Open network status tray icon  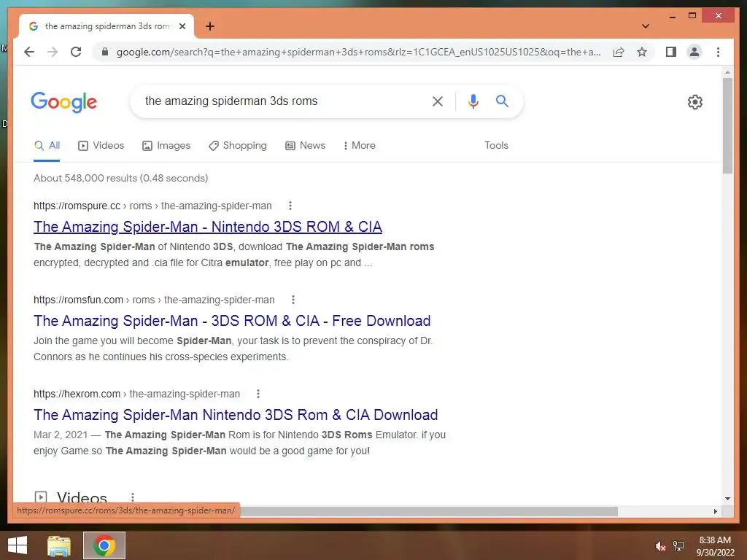click(678, 546)
